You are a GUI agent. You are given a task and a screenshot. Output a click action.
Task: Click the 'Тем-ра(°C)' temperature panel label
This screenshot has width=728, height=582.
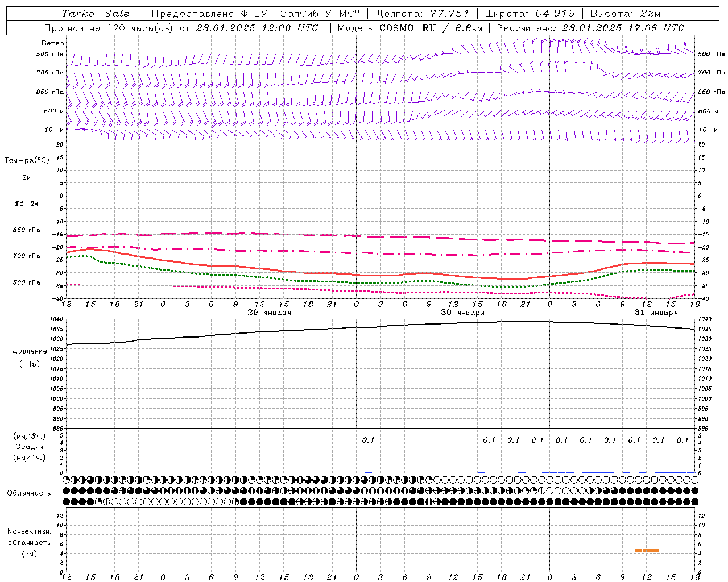27,161
